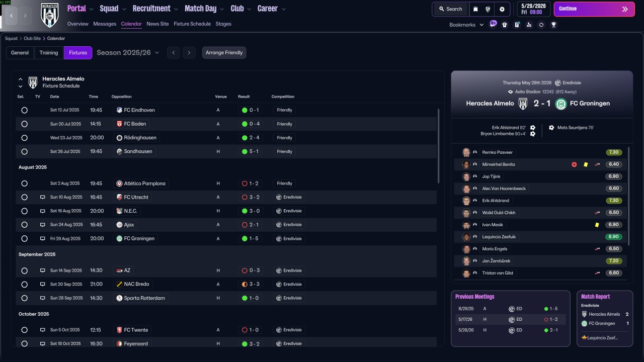Click the Continue button
Viewport: 644px width, 362px height.
pyautogui.click(x=594, y=9)
